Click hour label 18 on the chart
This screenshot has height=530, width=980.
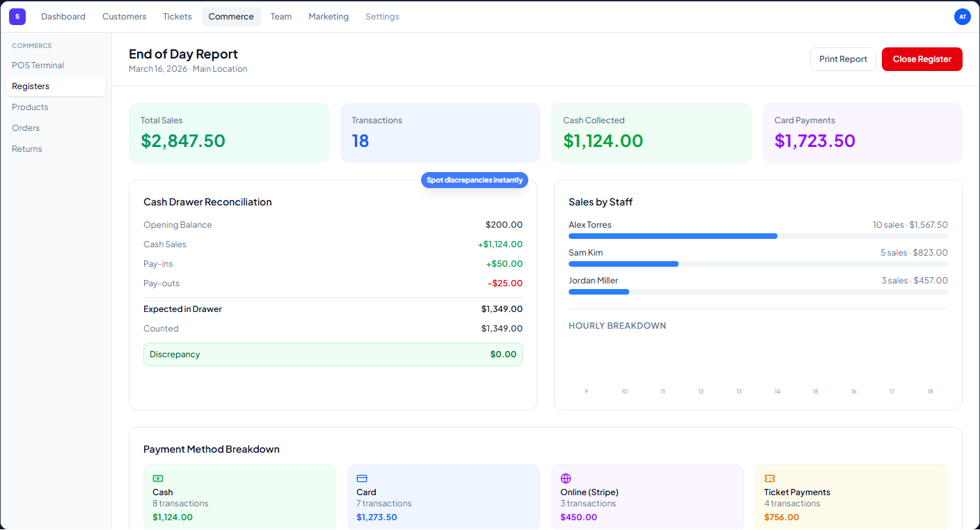pyautogui.click(x=930, y=392)
